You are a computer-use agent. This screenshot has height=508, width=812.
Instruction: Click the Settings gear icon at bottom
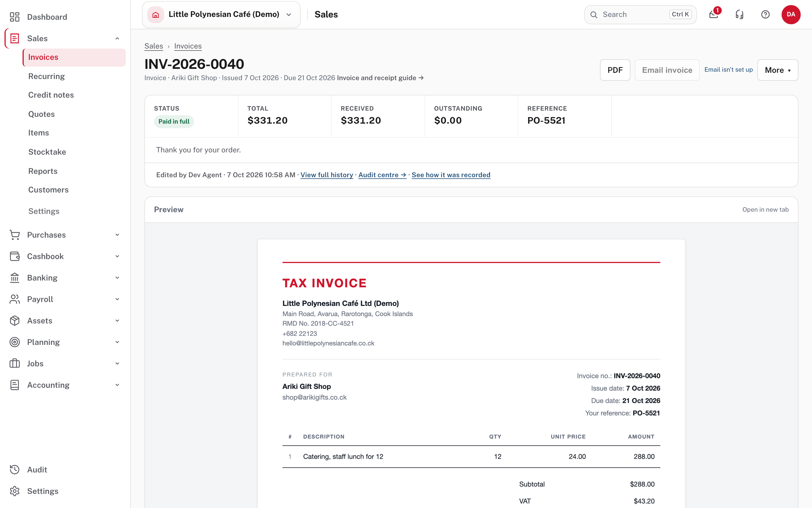coord(14,491)
